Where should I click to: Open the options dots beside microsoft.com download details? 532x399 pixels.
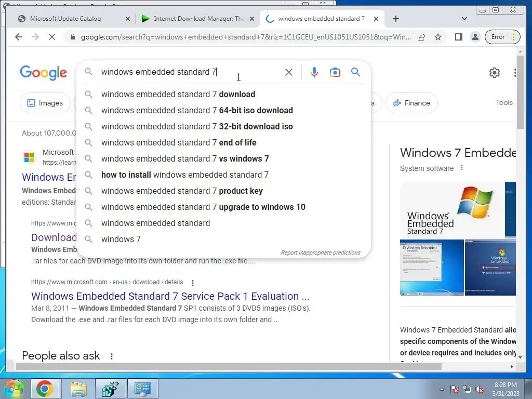point(193,283)
